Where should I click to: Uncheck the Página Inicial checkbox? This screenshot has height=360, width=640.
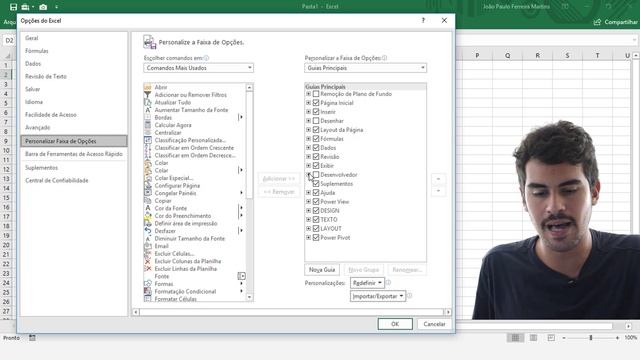coord(316,103)
